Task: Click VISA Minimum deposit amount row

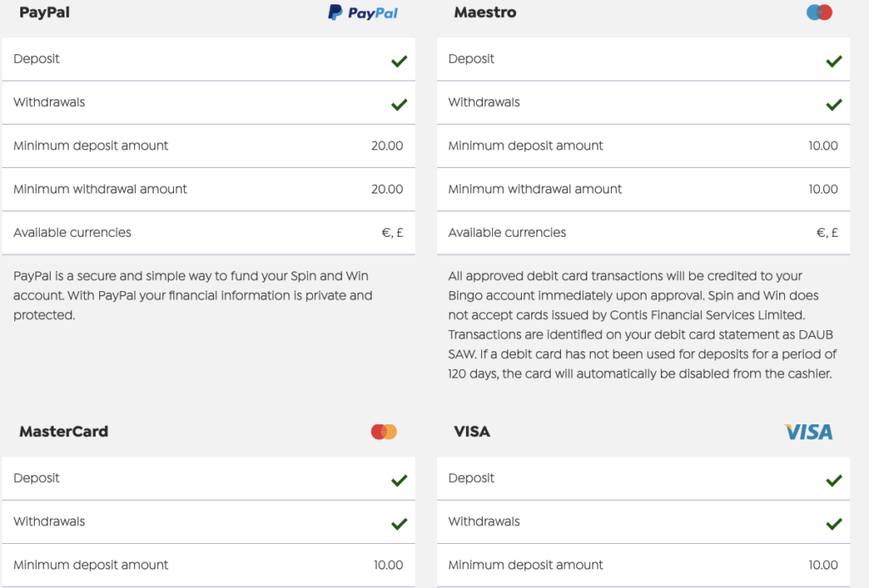Action: click(x=643, y=565)
